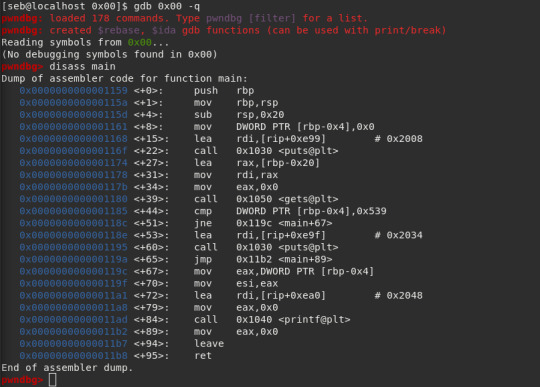Image resolution: width=540 pixels, height=387 pixels.
Task: Click the green 0x00 filename text
Action: coord(139,43)
